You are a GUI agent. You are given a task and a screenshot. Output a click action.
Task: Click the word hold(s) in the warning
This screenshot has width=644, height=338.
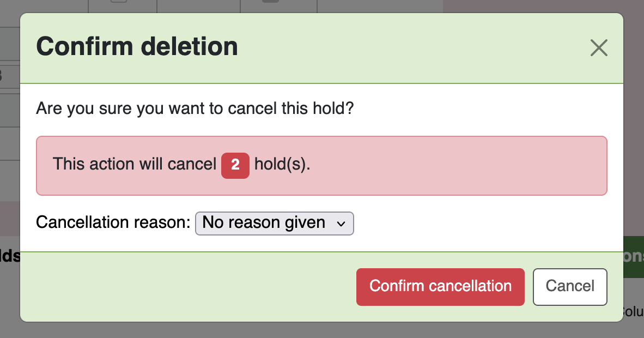(282, 165)
